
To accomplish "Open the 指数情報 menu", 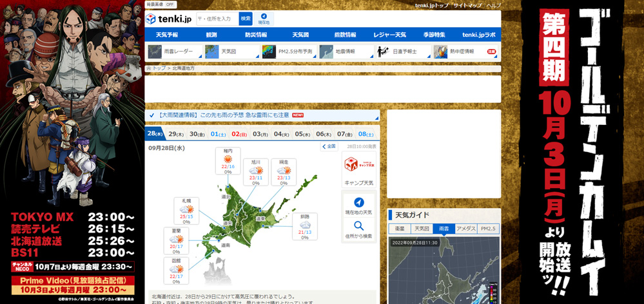I will tap(345, 35).
